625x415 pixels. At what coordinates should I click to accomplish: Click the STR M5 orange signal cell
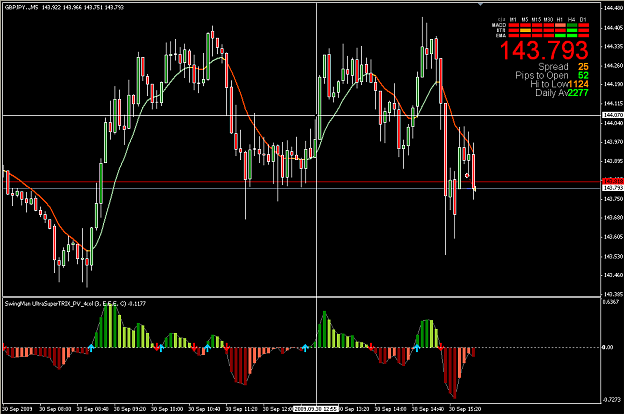[525, 30]
